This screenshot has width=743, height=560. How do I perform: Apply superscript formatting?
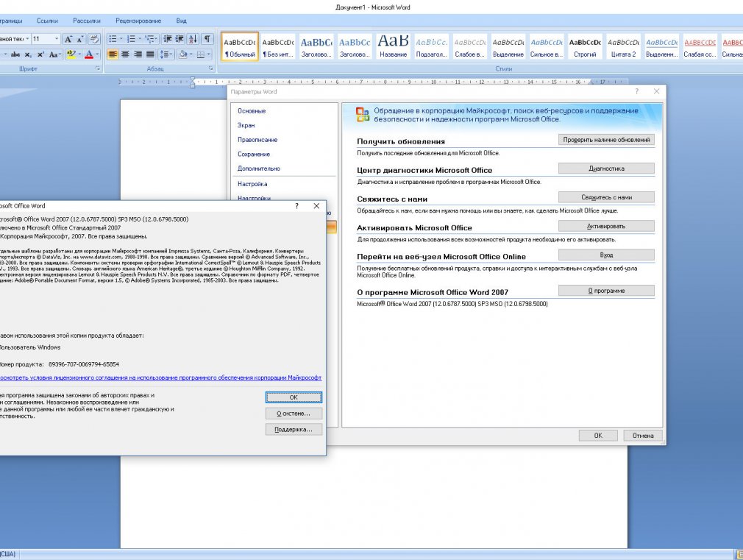(x=40, y=54)
